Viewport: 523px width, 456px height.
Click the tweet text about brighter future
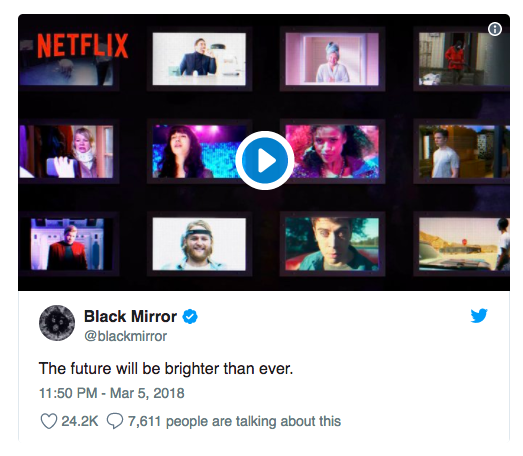pos(166,369)
